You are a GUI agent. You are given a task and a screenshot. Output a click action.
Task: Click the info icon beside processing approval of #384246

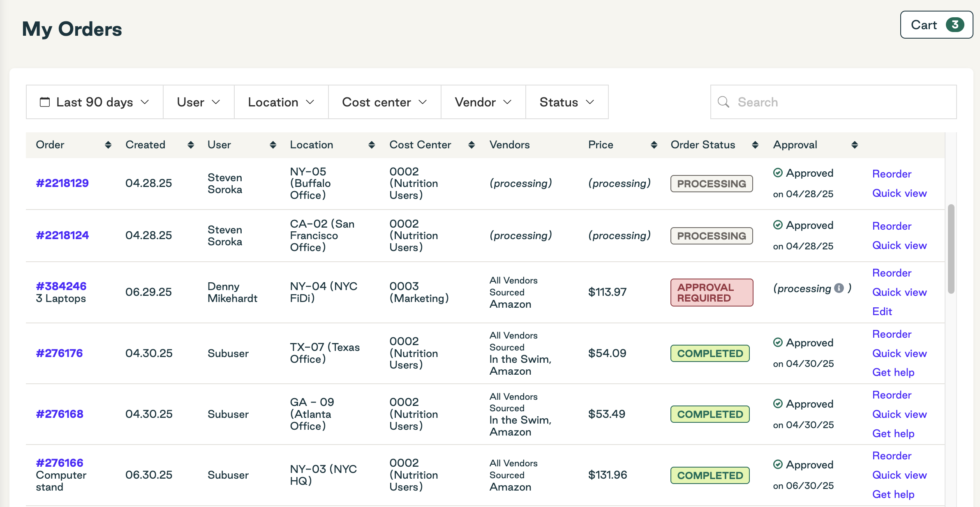click(x=839, y=288)
